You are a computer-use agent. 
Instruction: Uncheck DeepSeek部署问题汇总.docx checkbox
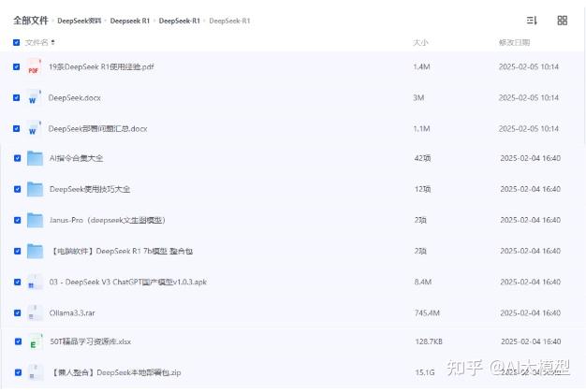point(17,128)
